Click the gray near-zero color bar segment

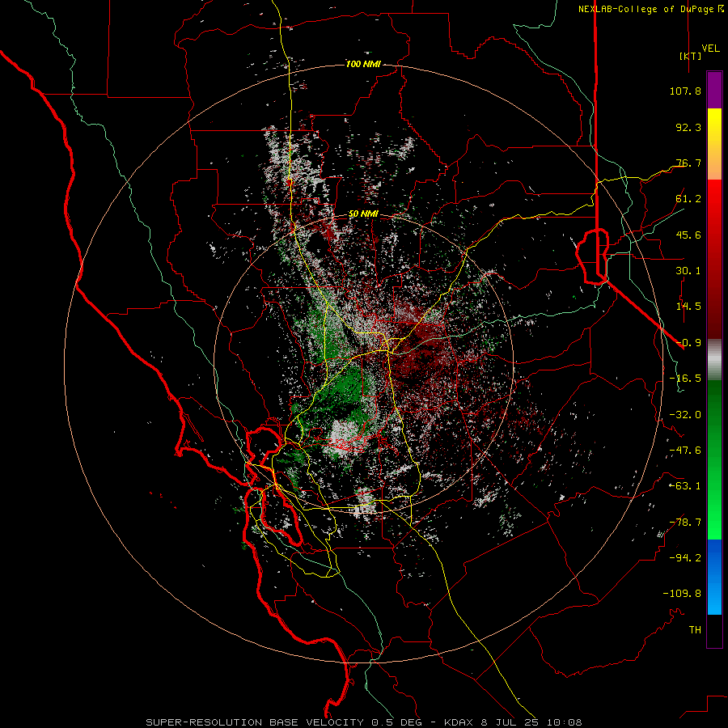[x=714, y=360]
